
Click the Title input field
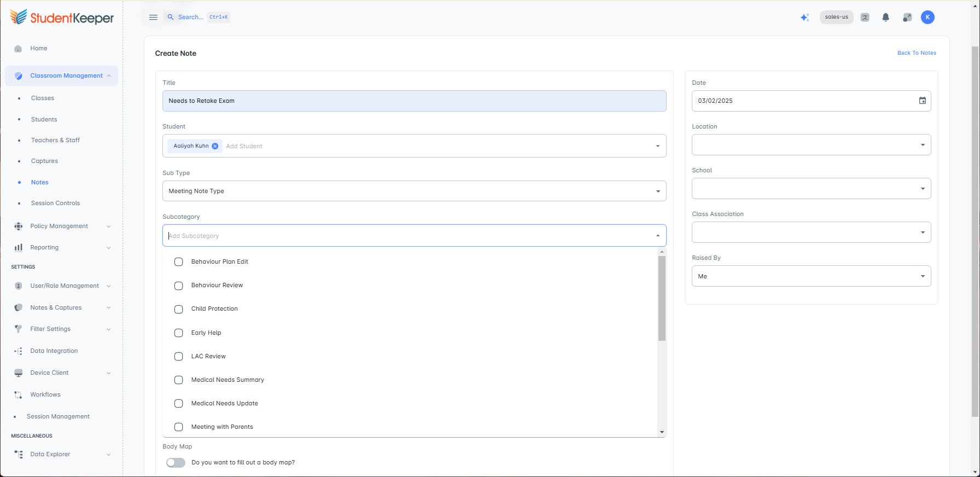pos(414,101)
